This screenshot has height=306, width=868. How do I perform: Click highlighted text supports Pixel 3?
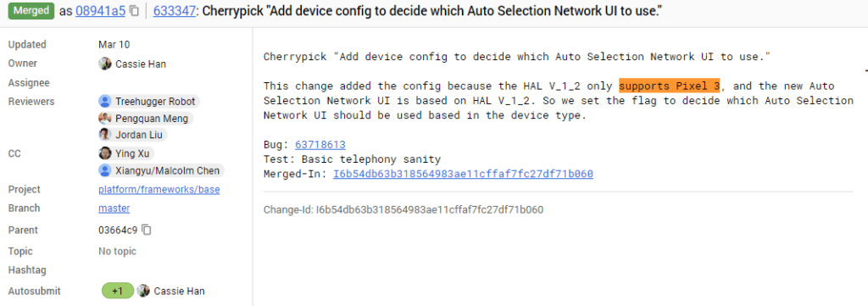pos(670,86)
